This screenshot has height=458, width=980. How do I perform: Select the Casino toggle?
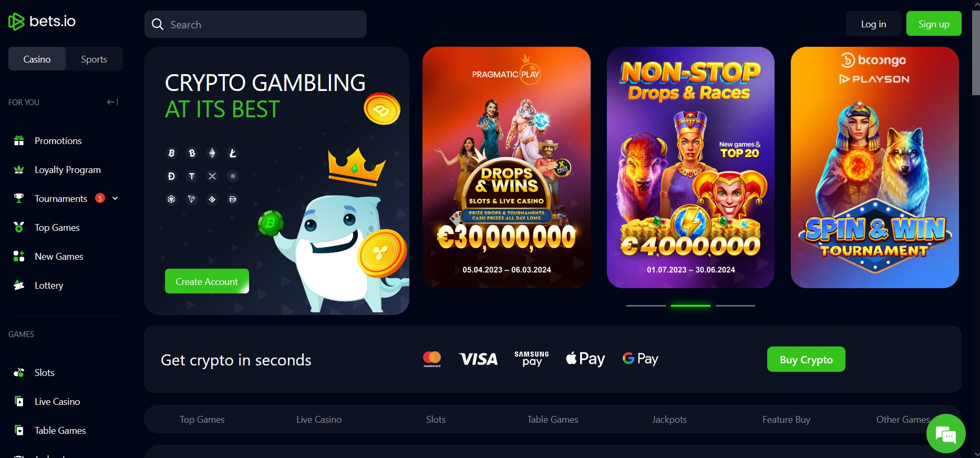coord(37,59)
